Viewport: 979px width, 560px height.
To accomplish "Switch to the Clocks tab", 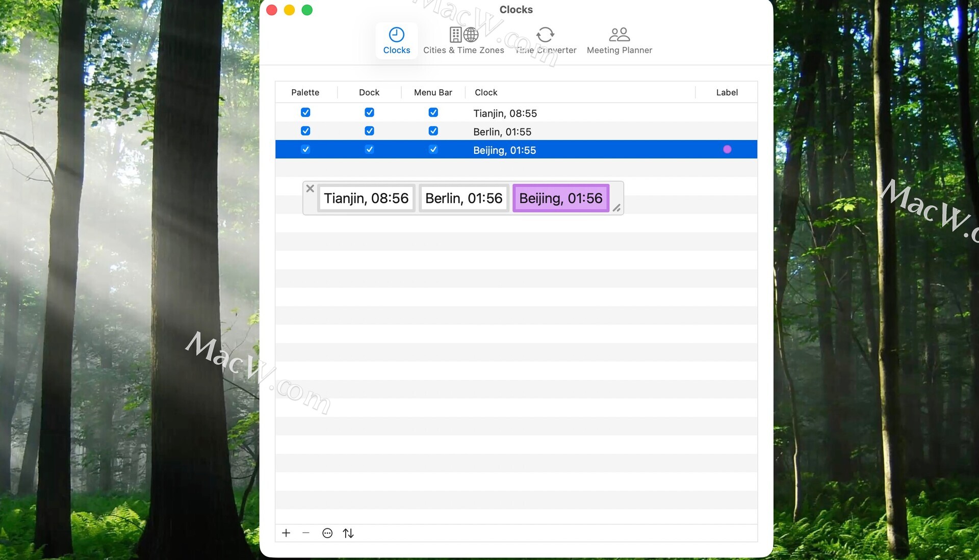I will tap(396, 41).
